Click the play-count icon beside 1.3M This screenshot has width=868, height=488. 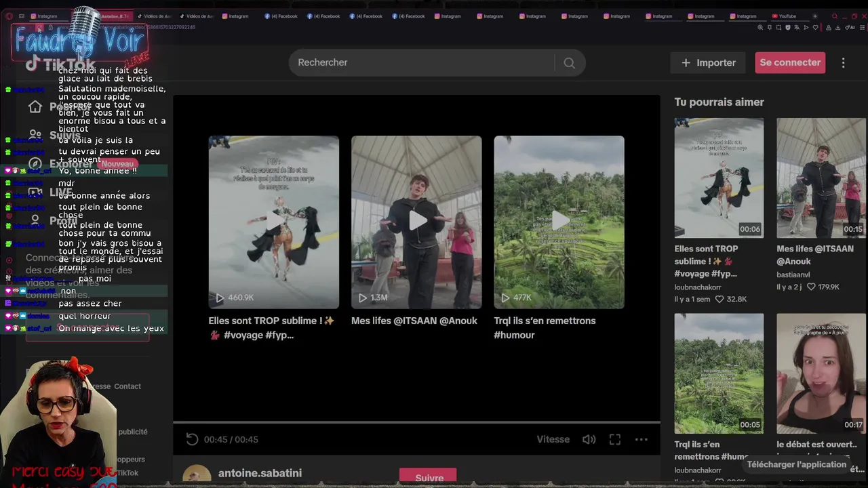point(362,298)
